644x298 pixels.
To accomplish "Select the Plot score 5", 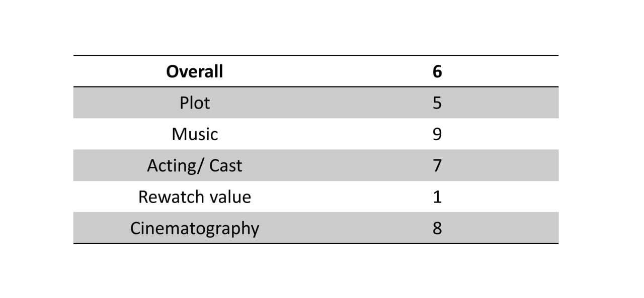I will pyautogui.click(x=437, y=103).
